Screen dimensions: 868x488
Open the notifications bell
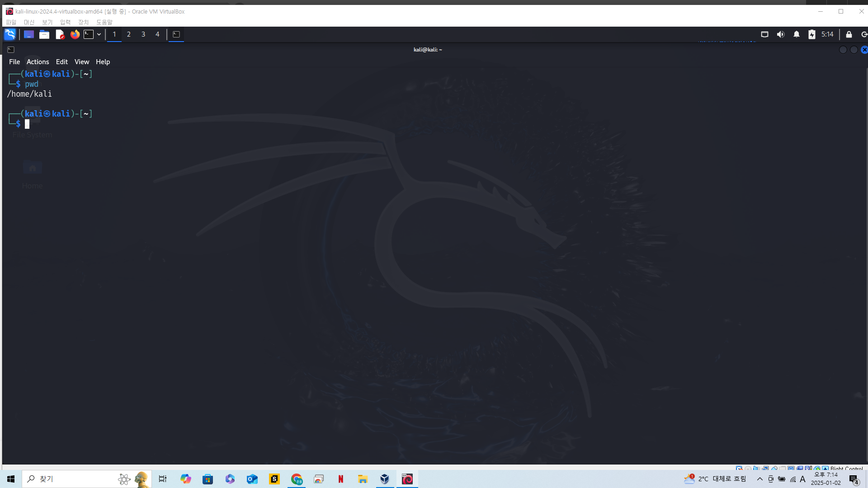pyautogui.click(x=797, y=34)
